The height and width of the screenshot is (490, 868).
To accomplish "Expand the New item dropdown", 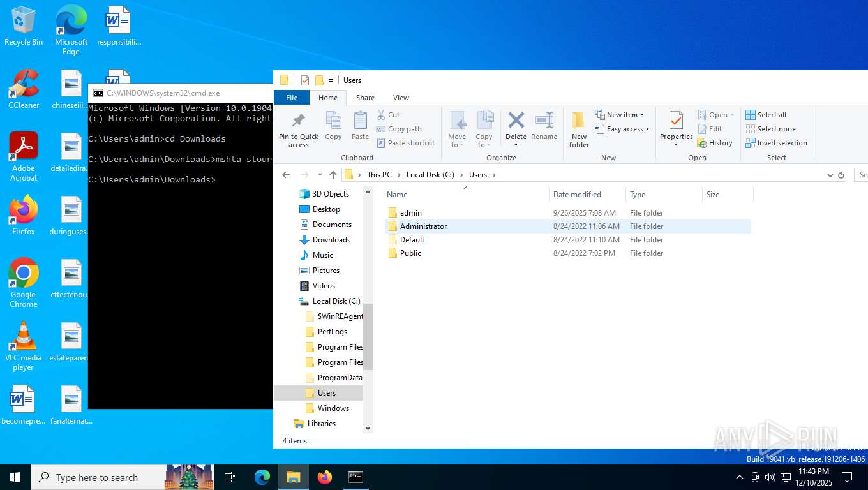I will 619,115.
